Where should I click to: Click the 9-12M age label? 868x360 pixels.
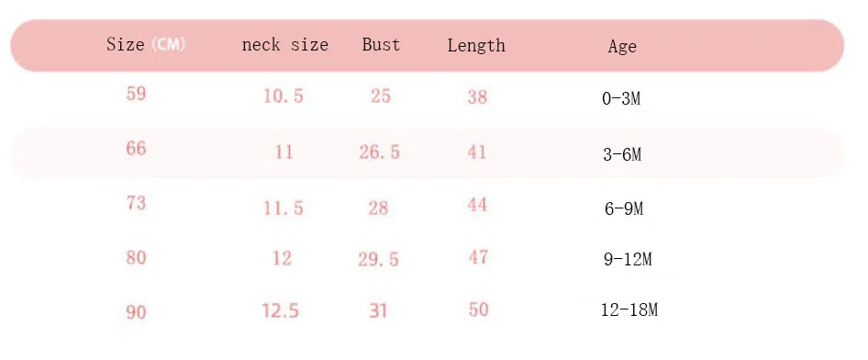tap(628, 259)
